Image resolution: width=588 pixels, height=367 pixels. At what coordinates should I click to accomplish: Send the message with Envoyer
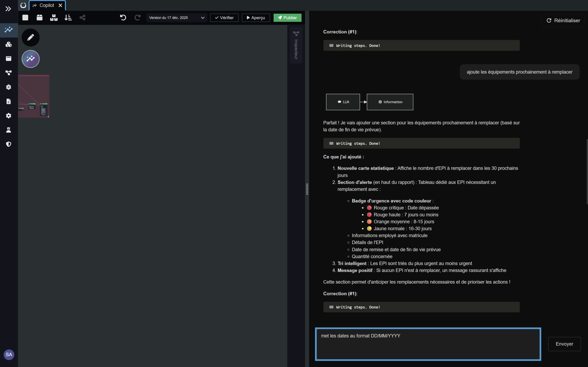(x=564, y=344)
